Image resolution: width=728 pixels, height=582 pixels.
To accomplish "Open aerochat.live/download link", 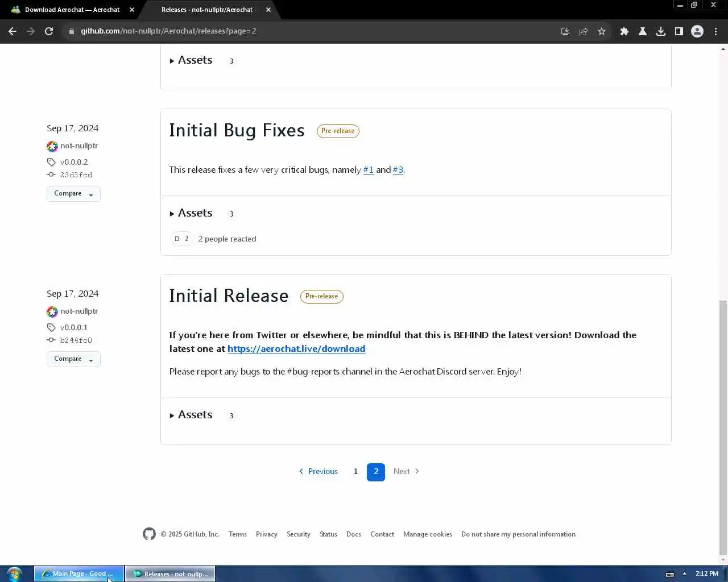I will (x=296, y=349).
